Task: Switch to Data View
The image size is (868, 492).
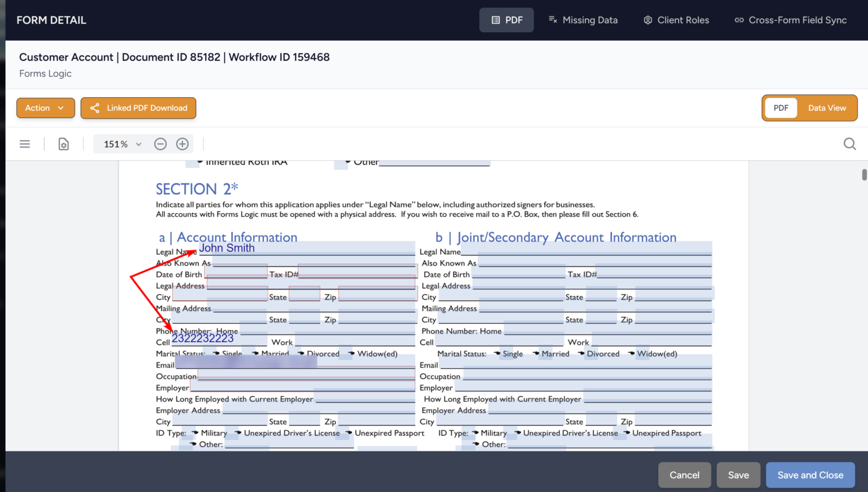Action: (827, 108)
